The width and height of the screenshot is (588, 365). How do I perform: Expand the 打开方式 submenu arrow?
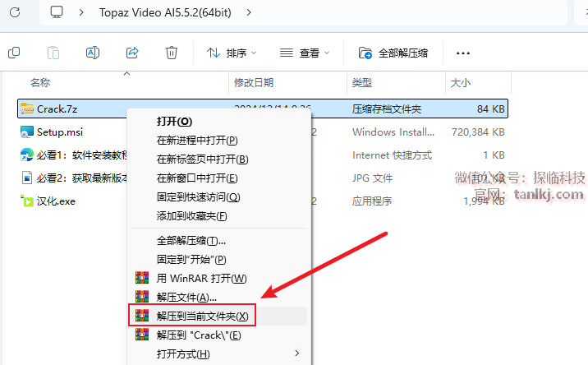(297, 353)
